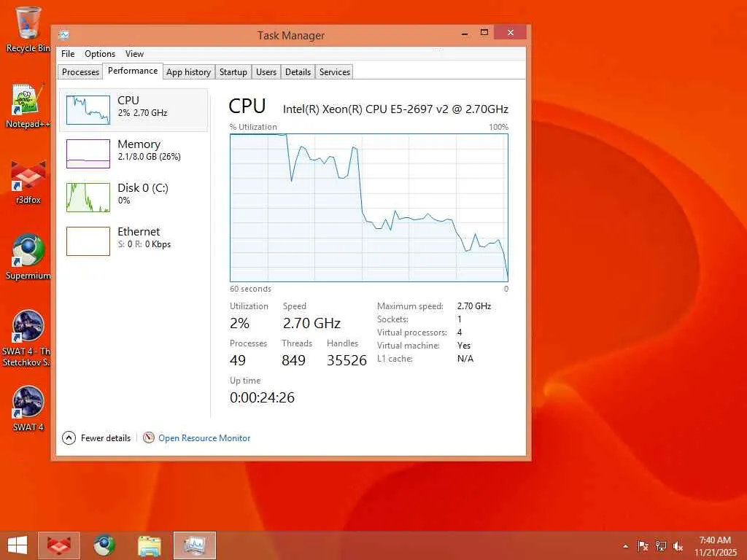Open r3dfox from the taskbar
This screenshot has width=747, height=560.
click(x=59, y=545)
